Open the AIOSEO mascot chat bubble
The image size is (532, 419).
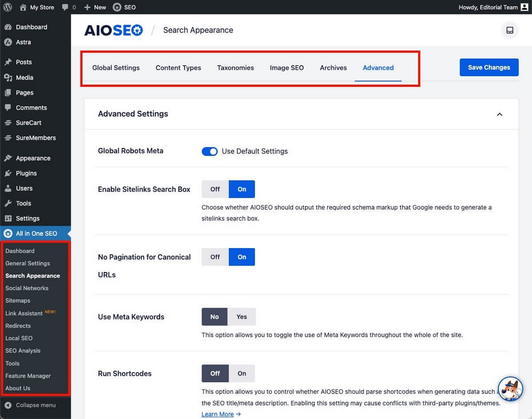coord(510,389)
